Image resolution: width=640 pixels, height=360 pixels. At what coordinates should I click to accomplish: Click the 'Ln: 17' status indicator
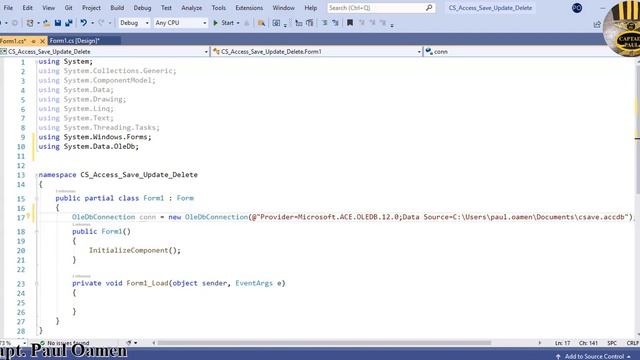(562, 343)
